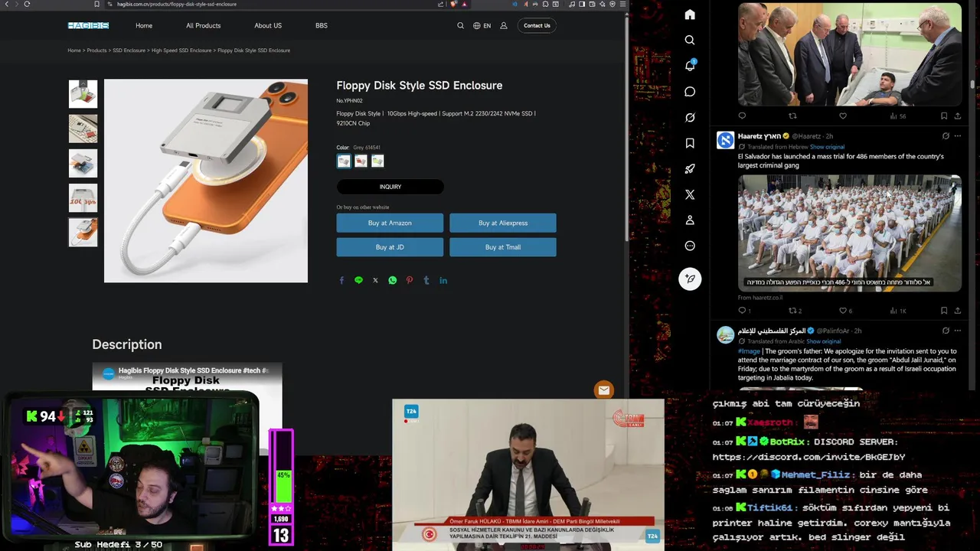This screenshot has height=551, width=980.
Task: Open the orange mail chat widget
Action: pos(604,390)
